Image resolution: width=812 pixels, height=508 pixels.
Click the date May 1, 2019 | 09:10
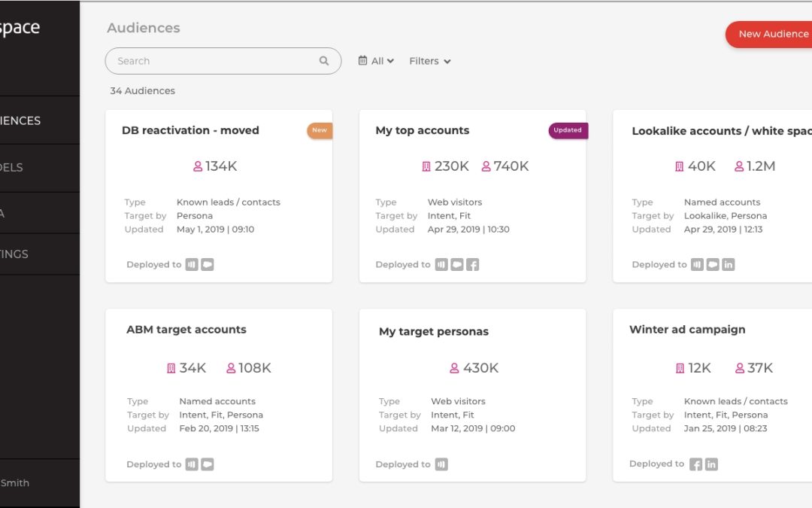[216, 229]
